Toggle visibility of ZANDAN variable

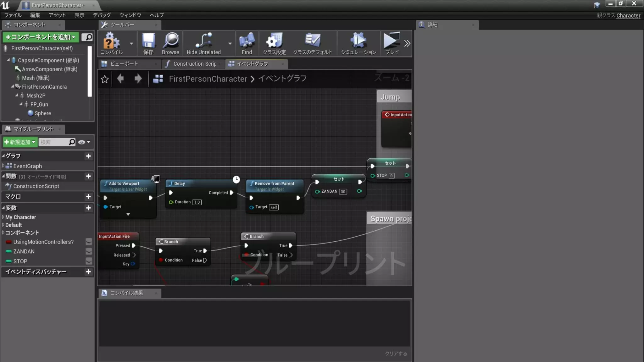pos(89,251)
